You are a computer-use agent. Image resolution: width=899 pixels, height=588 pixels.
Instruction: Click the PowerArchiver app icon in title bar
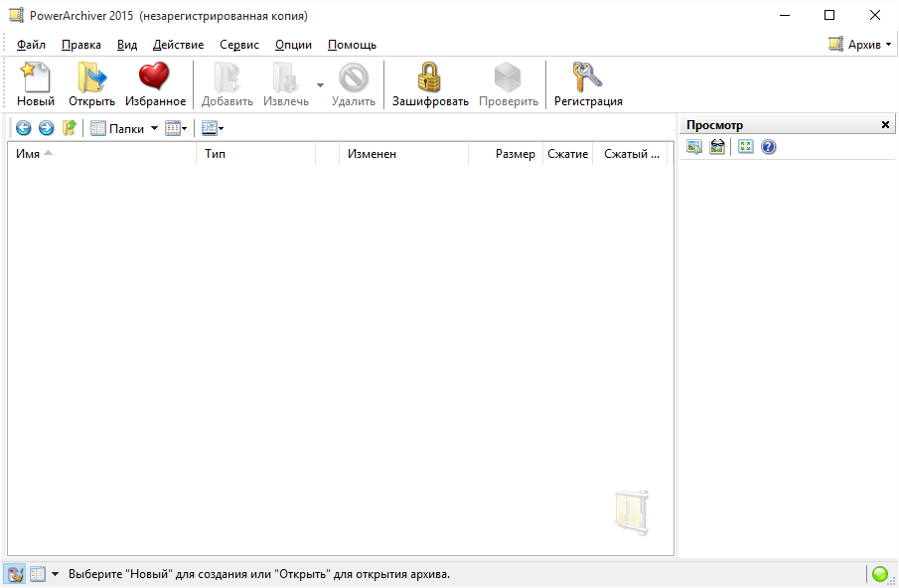point(16,15)
